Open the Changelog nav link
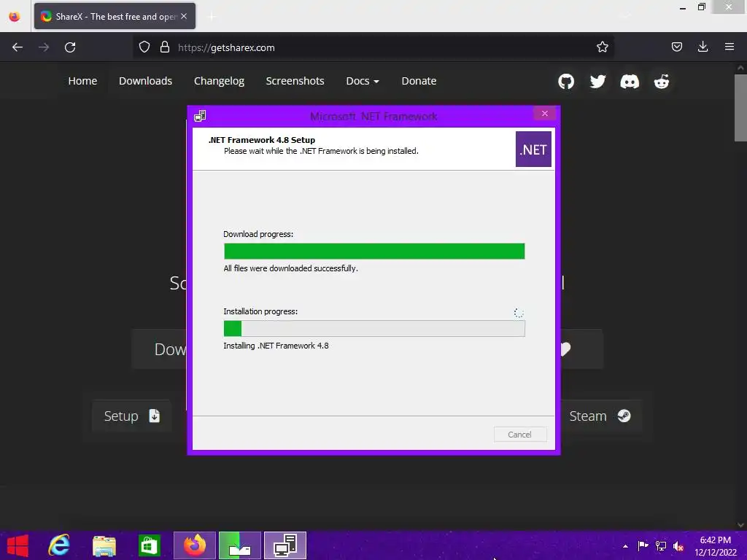This screenshot has width=747, height=560. [219, 81]
